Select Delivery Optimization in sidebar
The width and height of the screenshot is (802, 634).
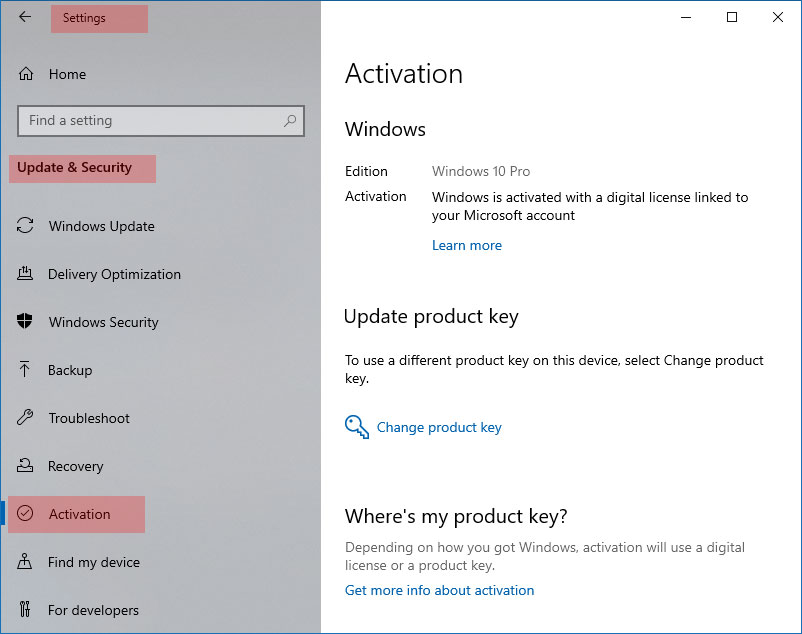click(114, 274)
